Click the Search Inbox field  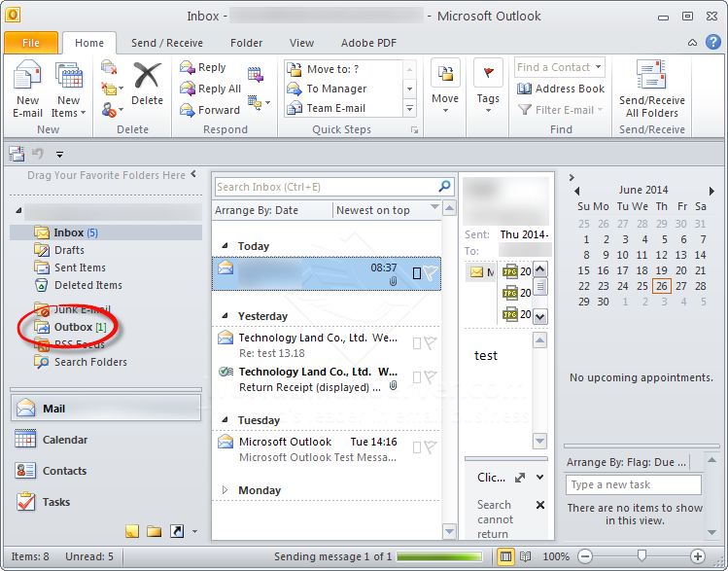[325, 187]
